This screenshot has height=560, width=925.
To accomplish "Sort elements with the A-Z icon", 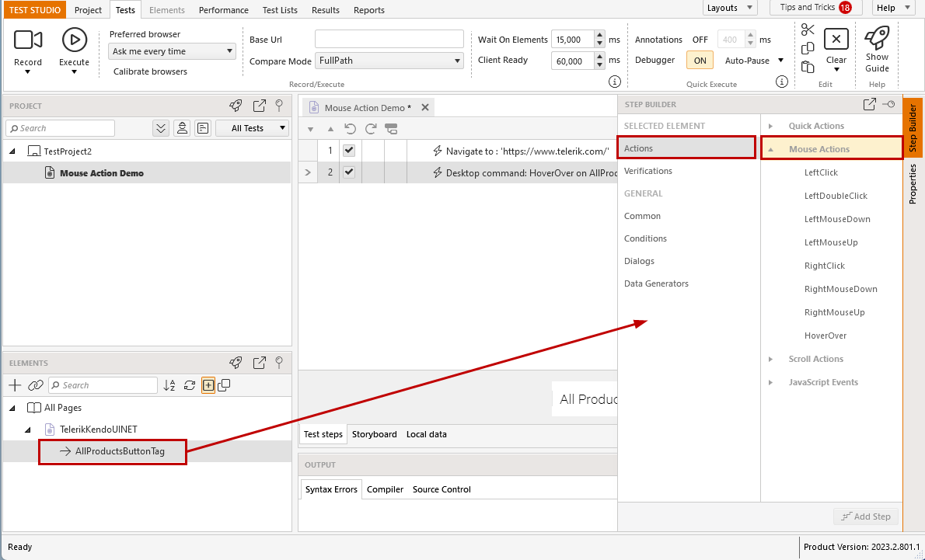I will coord(169,385).
